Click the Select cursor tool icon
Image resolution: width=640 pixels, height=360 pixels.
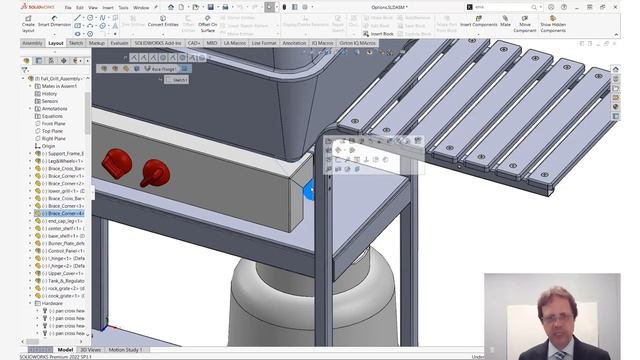point(269,7)
